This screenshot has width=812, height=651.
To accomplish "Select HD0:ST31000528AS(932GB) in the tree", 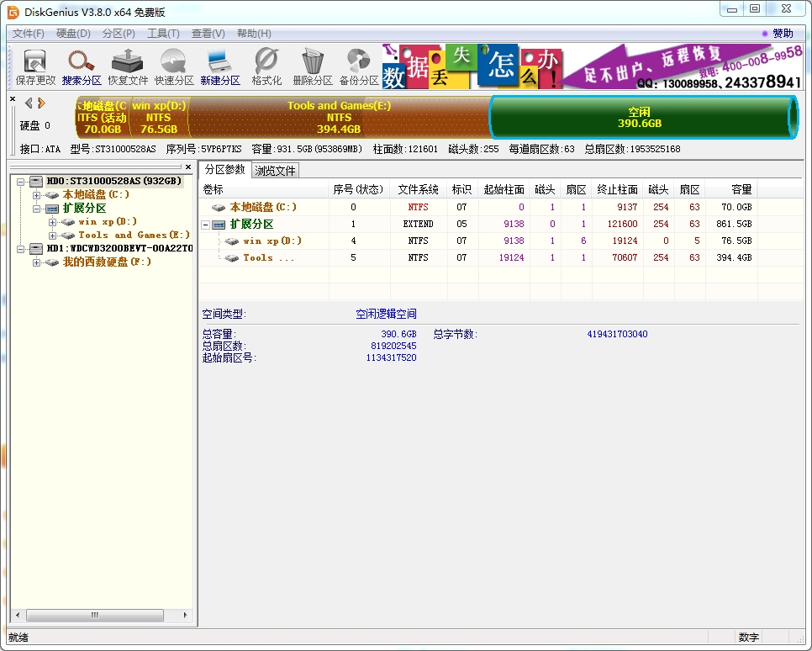I will coord(114,181).
